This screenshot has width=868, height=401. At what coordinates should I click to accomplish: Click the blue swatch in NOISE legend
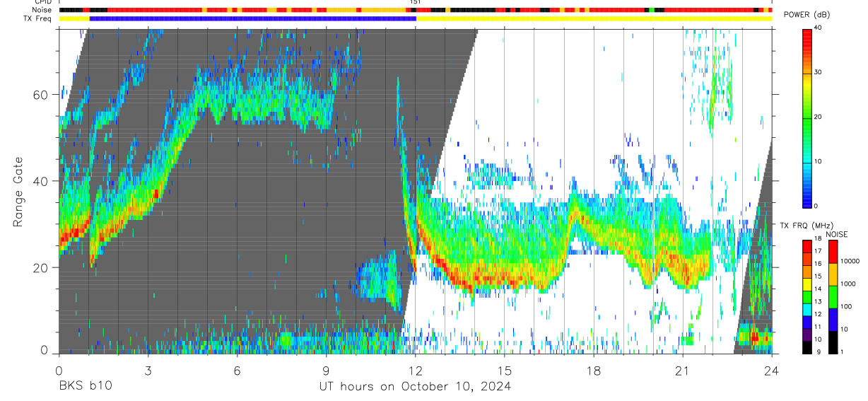click(x=833, y=320)
